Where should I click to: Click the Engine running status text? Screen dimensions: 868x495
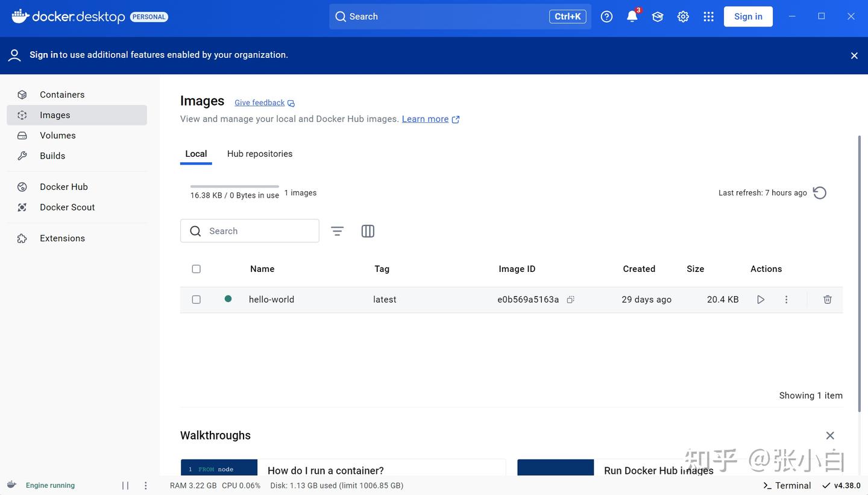[x=50, y=485]
